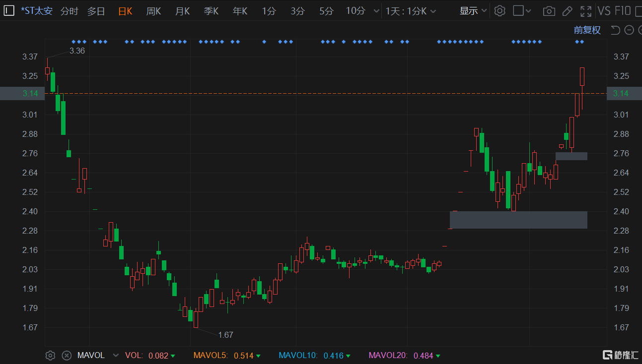Click the 1.67 low price label
This screenshot has height=364, width=642.
point(225,335)
